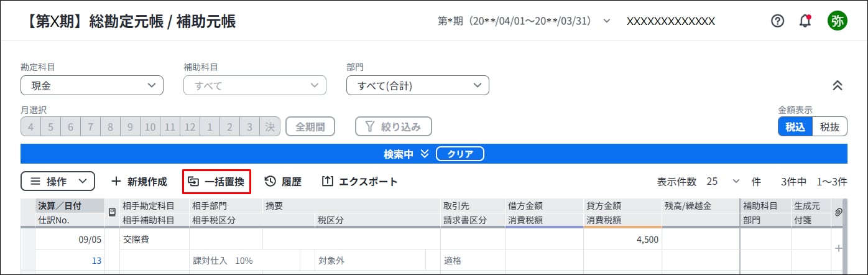Switch amount display to 税込
This screenshot has height=275, width=868.
tap(795, 127)
